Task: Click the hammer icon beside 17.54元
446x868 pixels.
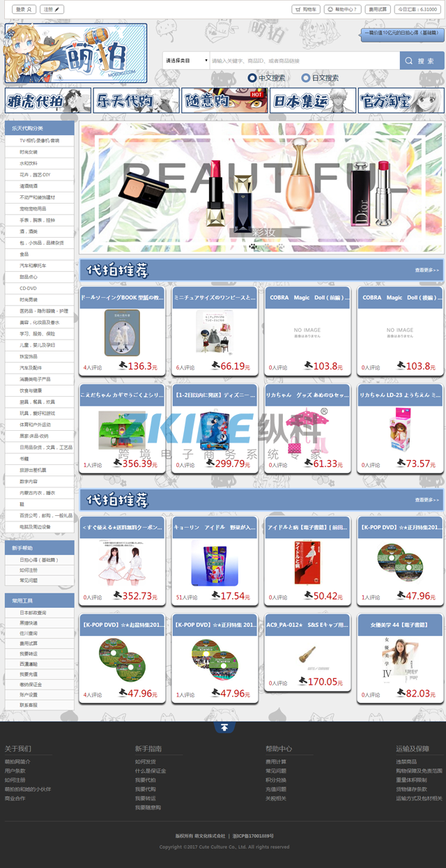Action: click(215, 595)
